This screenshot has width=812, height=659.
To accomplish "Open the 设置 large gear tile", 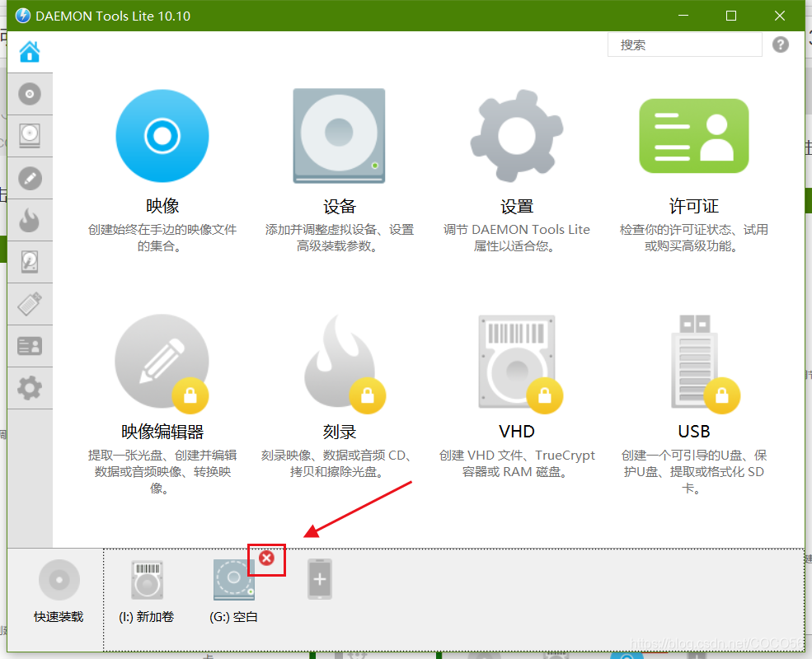I will (516, 136).
